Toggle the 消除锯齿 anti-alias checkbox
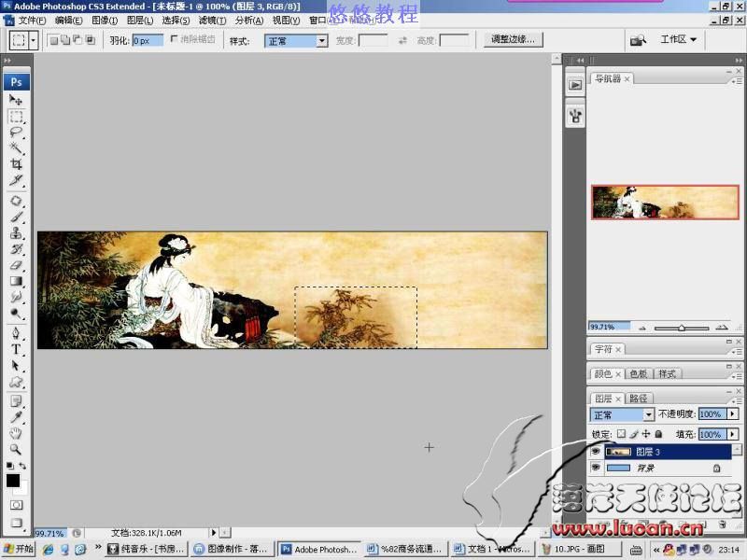747x560 pixels. click(175, 39)
